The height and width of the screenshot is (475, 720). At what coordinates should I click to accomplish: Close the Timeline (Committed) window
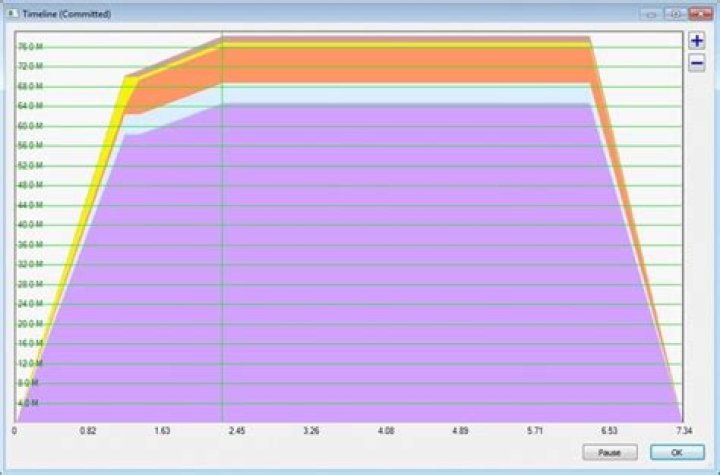701,14
